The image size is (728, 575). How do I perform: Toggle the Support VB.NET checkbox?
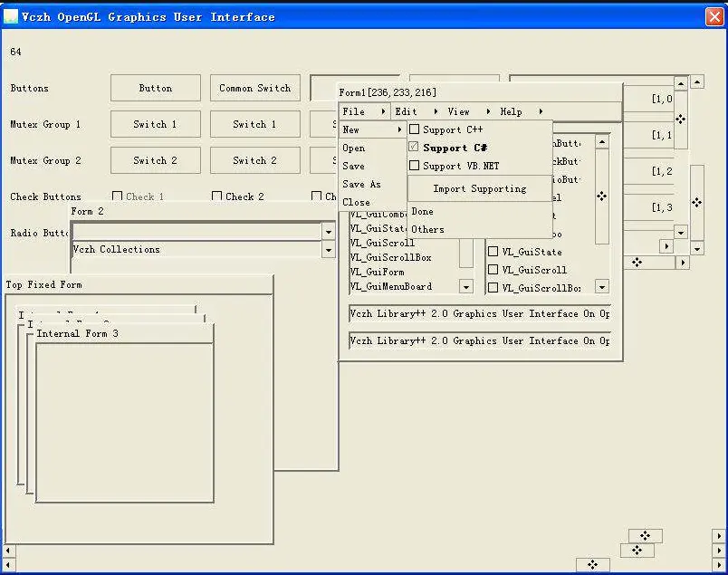pos(415,167)
